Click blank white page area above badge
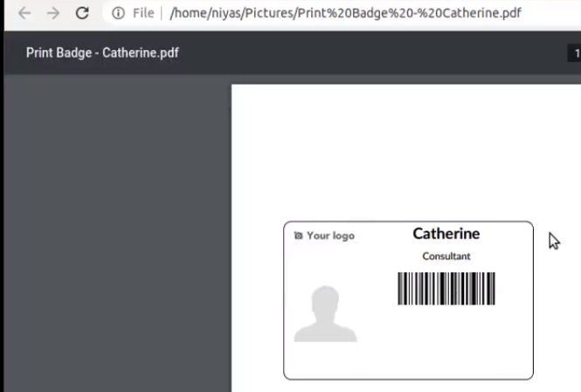581x392 pixels. (x=406, y=152)
